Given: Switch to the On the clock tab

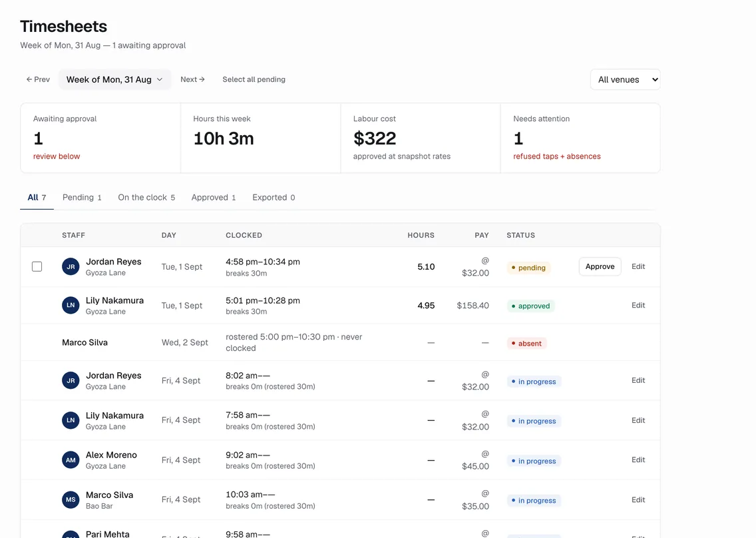Looking at the screenshot, I should (146, 197).
